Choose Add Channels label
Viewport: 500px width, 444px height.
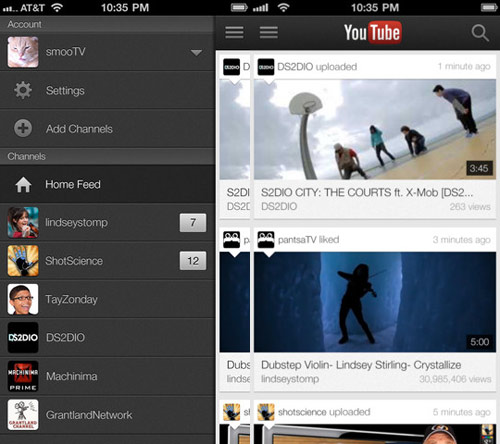pyautogui.click(x=79, y=129)
